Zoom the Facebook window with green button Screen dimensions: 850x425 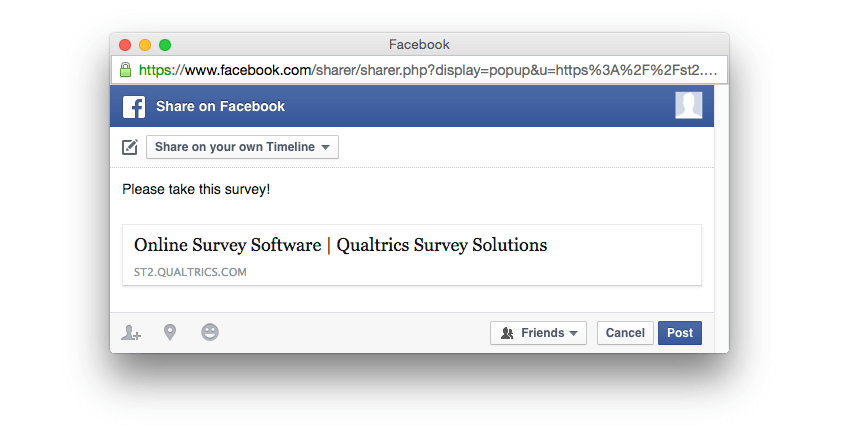point(165,45)
